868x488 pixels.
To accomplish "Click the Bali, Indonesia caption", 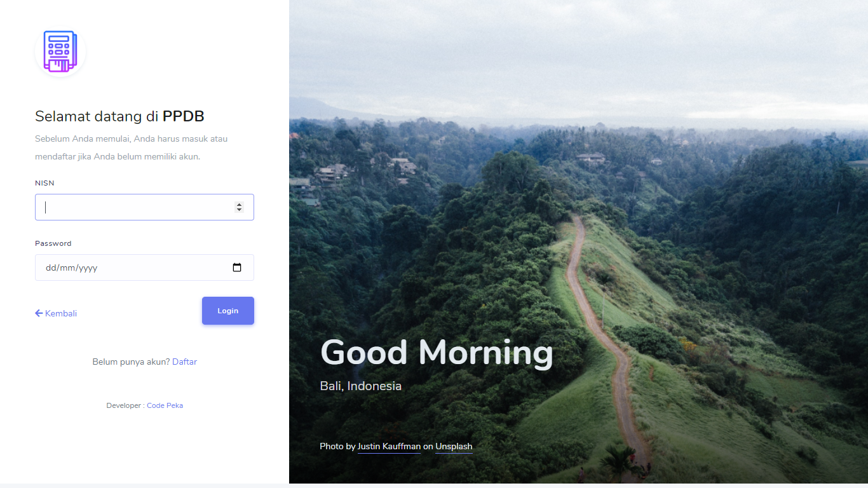I will click(x=360, y=386).
